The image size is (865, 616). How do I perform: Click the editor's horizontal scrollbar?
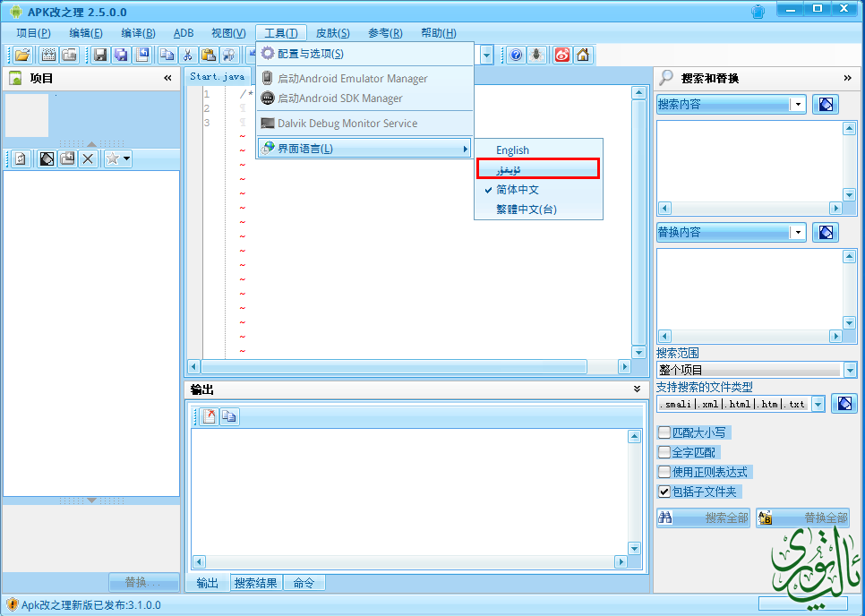[x=394, y=367]
